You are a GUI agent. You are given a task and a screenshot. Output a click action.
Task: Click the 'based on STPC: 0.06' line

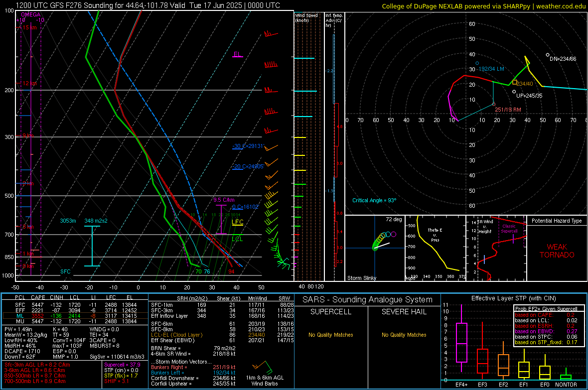pos(546,337)
